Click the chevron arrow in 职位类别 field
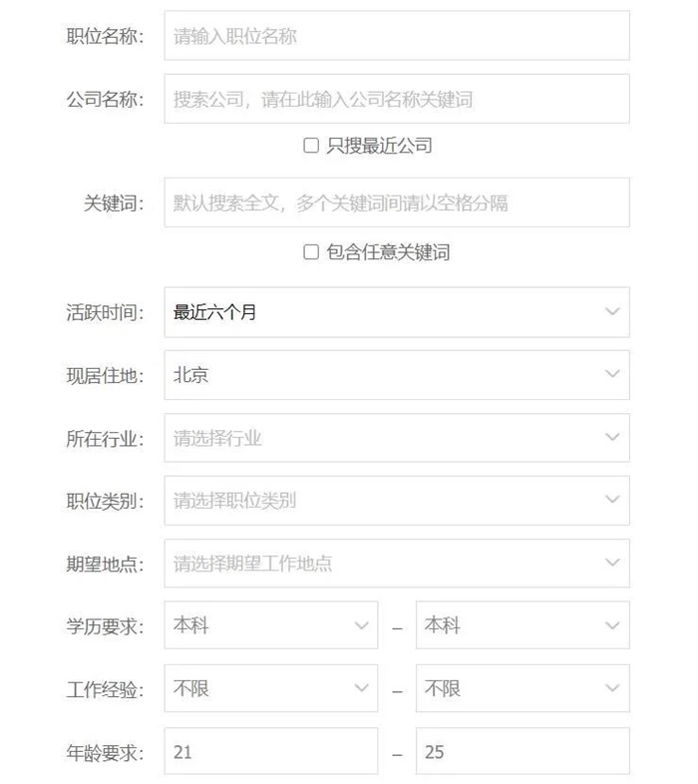The height and width of the screenshot is (784, 698). point(612,501)
